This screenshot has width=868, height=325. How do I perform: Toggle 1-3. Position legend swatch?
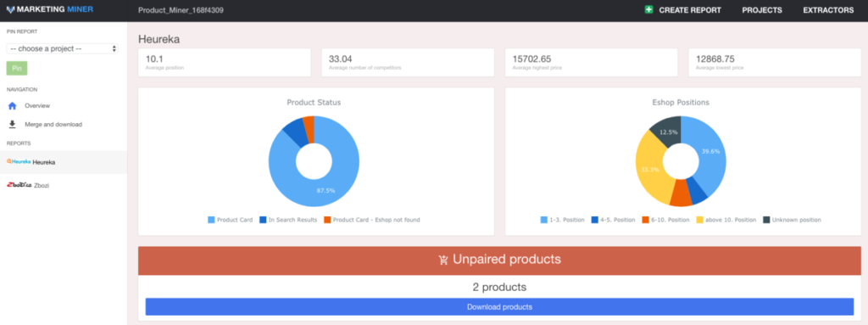point(544,220)
